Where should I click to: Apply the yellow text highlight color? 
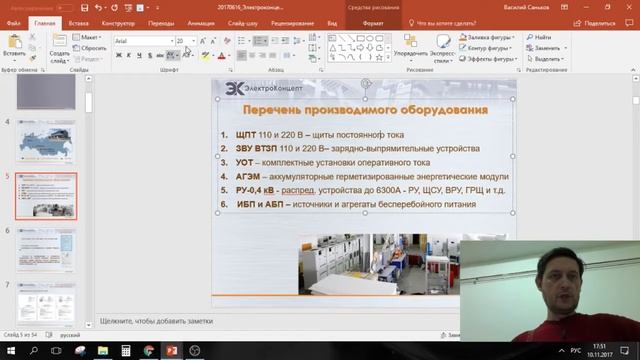[x=205, y=55]
